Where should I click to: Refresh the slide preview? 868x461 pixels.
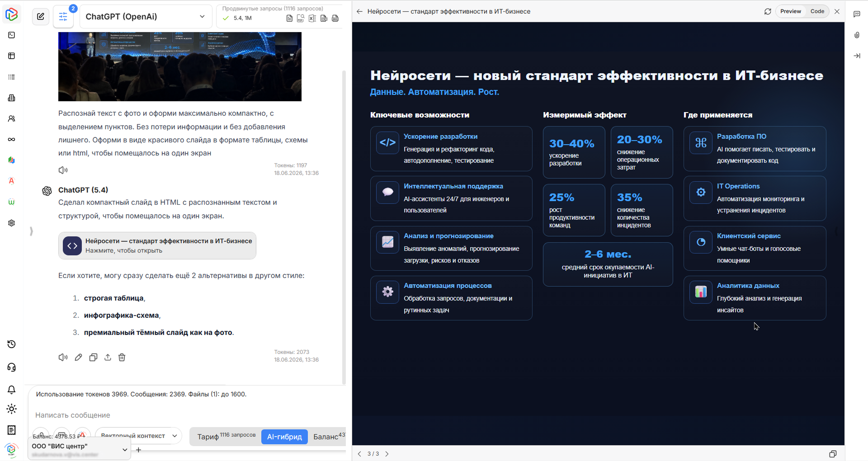pos(768,11)
